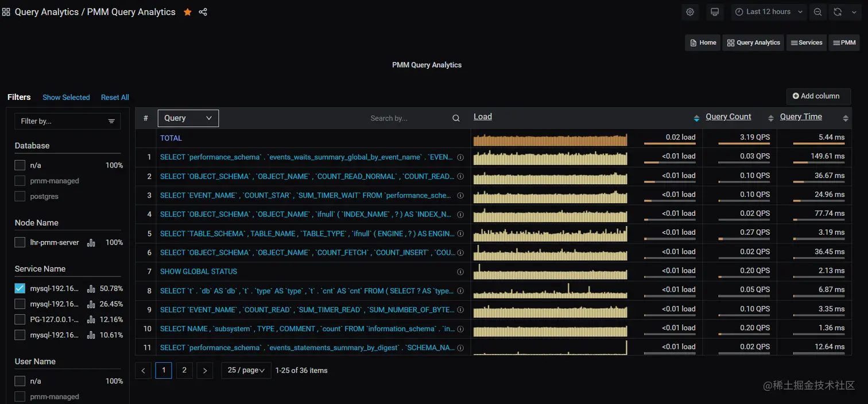Click 0.27 QPS query count cell
Screen dimensions: 868x404
(739, 233)
